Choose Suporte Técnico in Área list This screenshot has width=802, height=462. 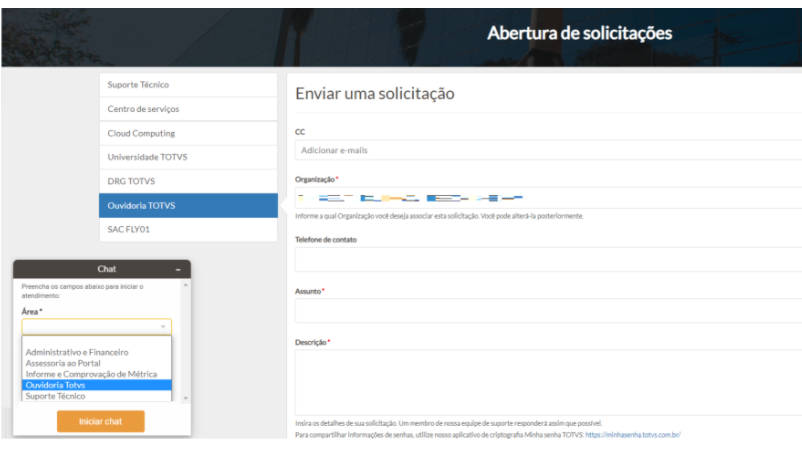tap(97, 396)
